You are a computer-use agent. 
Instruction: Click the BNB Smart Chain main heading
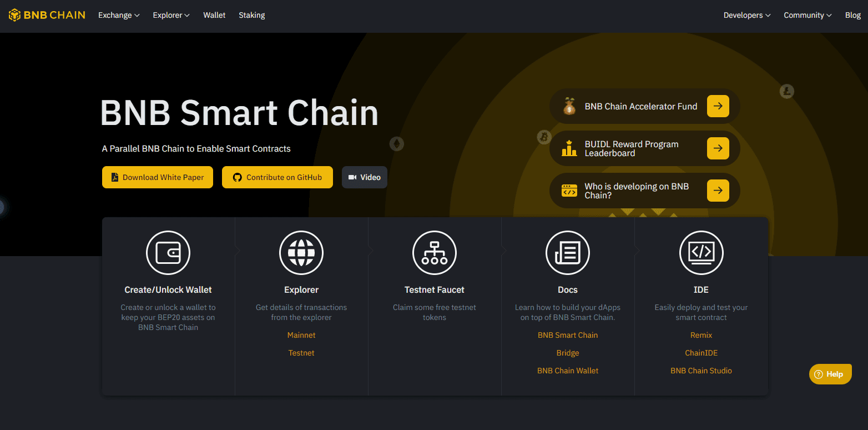[239, 113]
